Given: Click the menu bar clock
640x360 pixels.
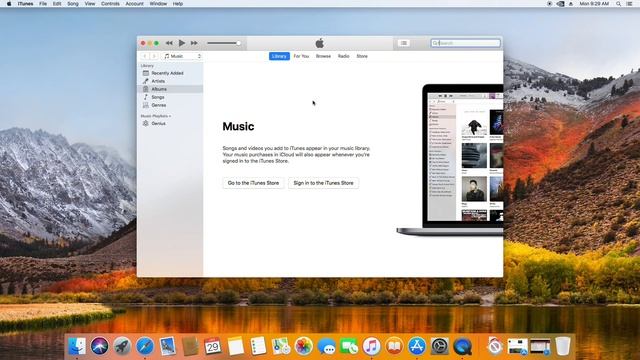Looking at the screenshot, I should (x=594, y=4).
